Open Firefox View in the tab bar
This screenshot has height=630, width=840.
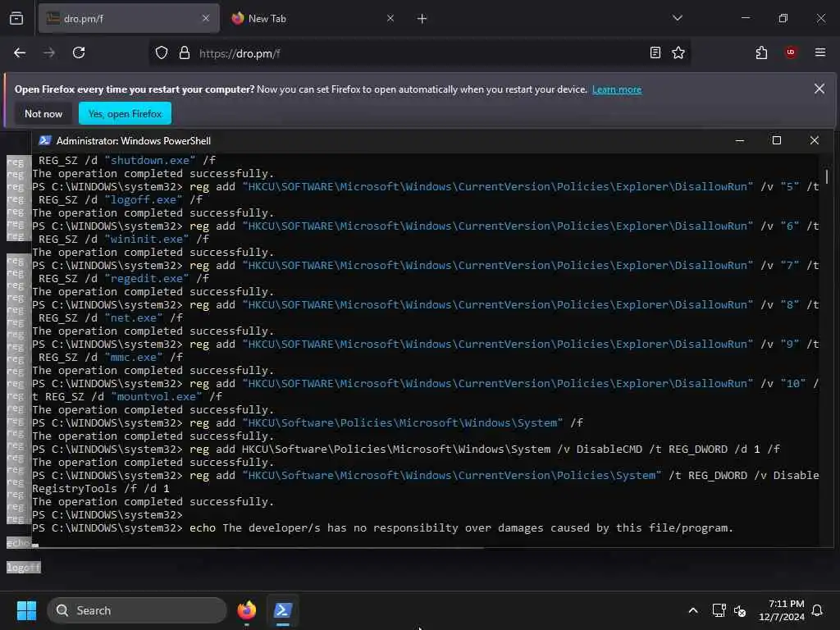point(16,18)
